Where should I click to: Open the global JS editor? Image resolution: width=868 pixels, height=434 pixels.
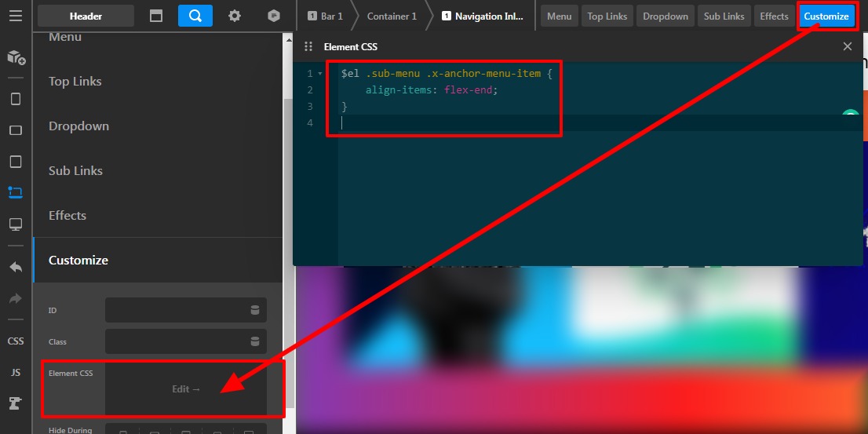tap(16, 373)
